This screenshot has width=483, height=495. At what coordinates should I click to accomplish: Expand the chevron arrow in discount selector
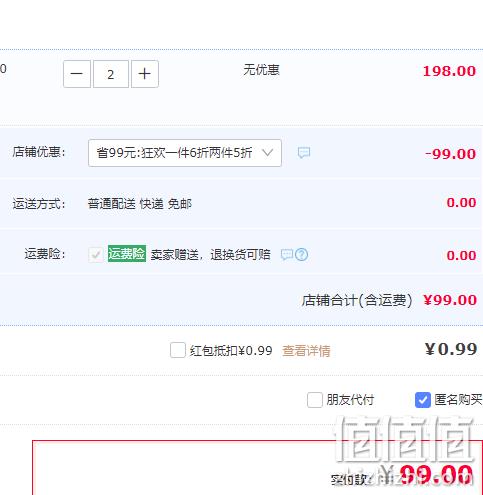[268, 153]
